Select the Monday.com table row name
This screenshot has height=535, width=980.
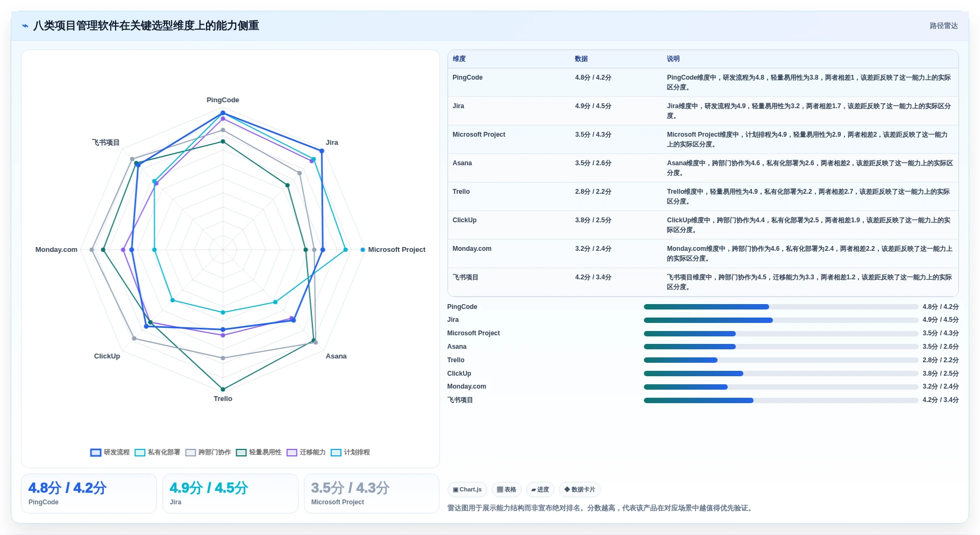click(x=472, y=249)
